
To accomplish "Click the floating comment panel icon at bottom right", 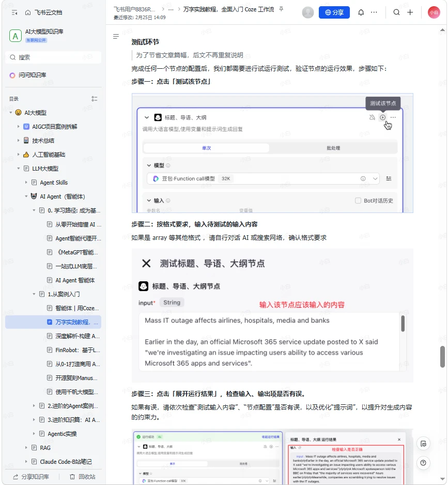I will 423,444.
